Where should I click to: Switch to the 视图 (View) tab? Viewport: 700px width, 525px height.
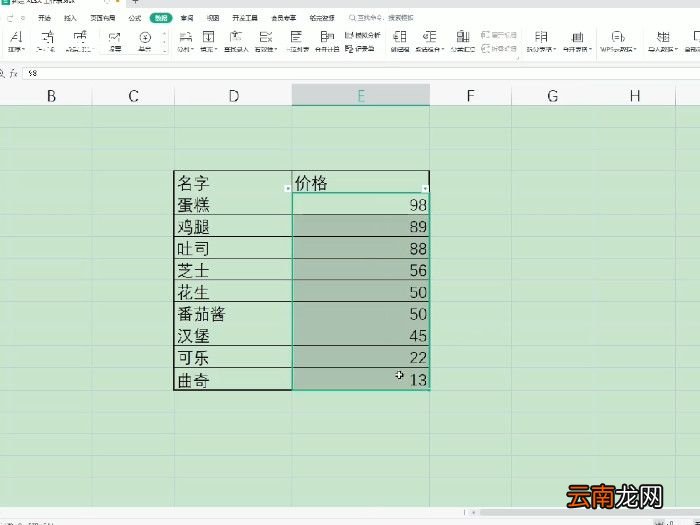212,18
